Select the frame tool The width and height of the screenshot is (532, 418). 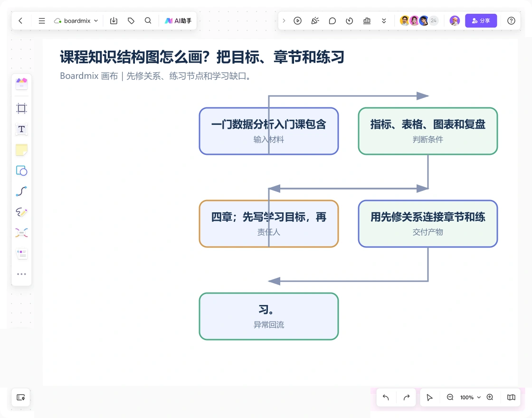tap(21, 108)
